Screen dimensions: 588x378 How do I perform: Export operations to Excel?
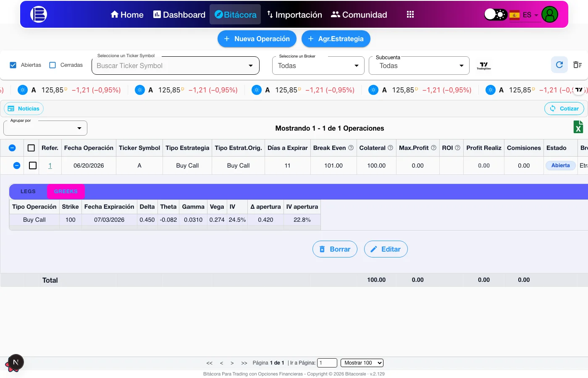pos(578,127)
